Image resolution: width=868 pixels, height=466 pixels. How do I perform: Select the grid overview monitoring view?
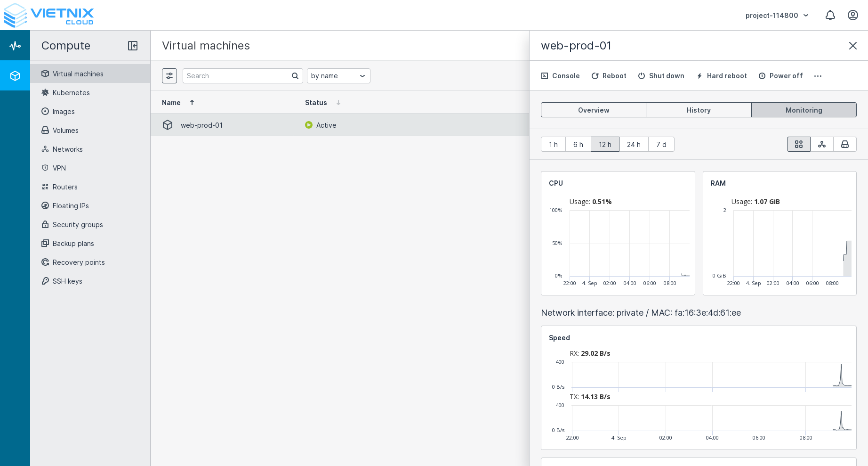798,144
